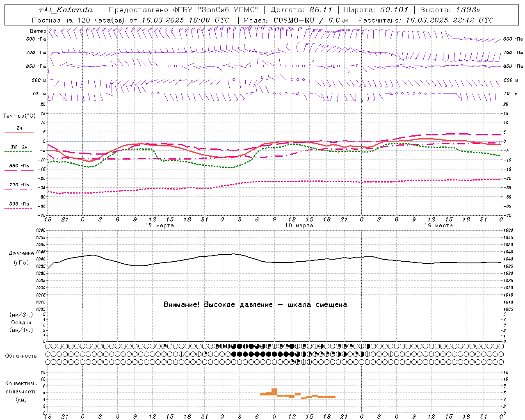This screenshot has width=525, height=420.
Task: Click the Td 2м dew point legend entry
Action: click(19, 147)
